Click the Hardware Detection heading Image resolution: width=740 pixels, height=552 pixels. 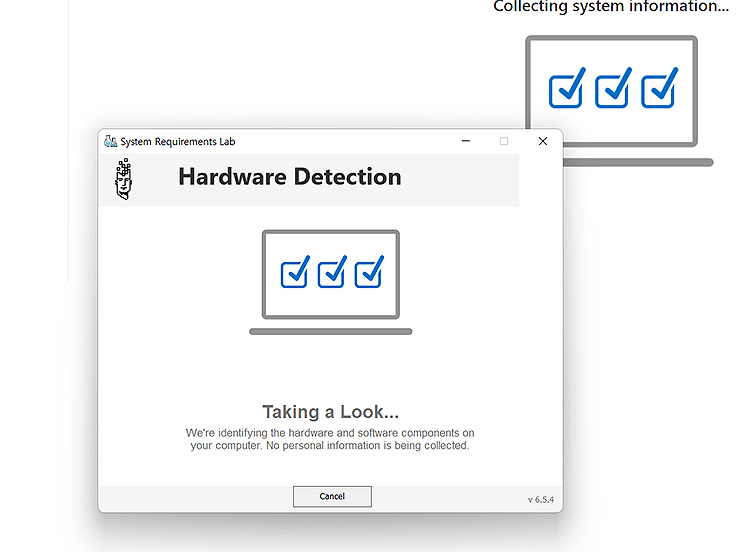coord(290,177)
